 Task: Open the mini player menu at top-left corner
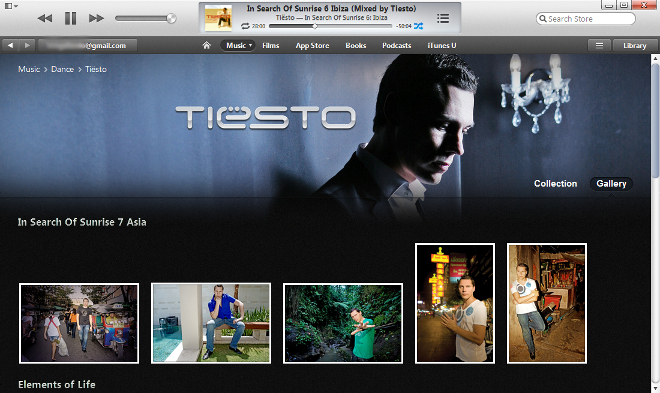click(x=11, y=6)
